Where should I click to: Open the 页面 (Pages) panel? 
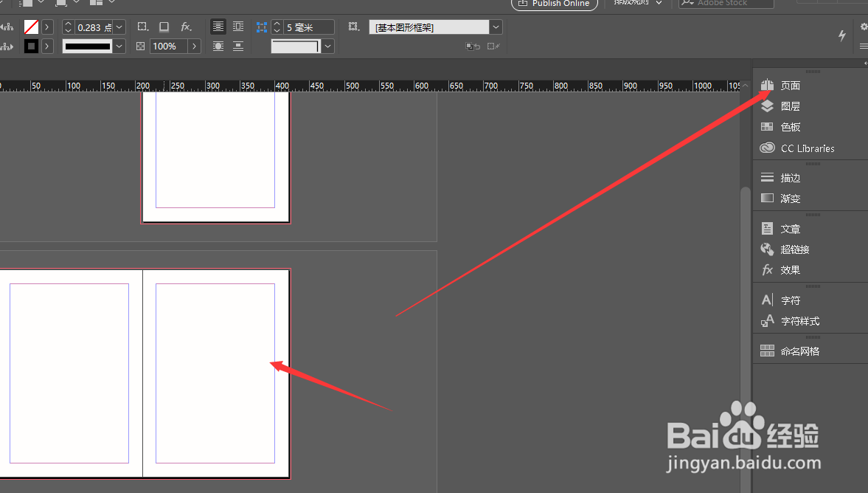[x=780, y=86]
